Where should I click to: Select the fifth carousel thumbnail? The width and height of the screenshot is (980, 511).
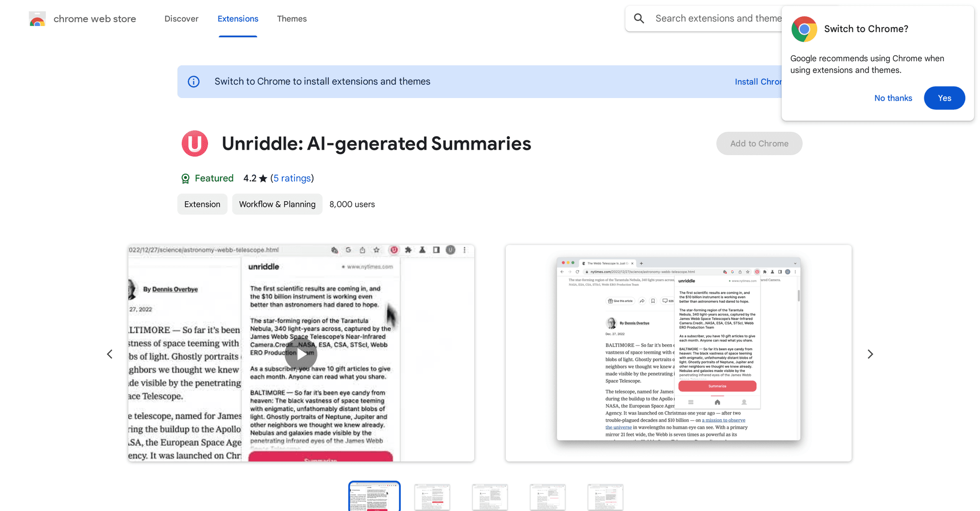pyautogui.click(x=605, y=497)
